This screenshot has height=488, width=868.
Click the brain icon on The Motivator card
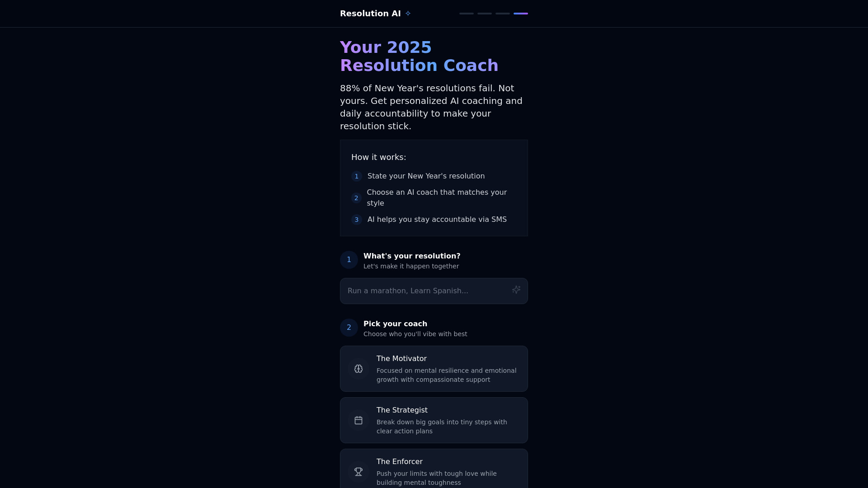359,369
